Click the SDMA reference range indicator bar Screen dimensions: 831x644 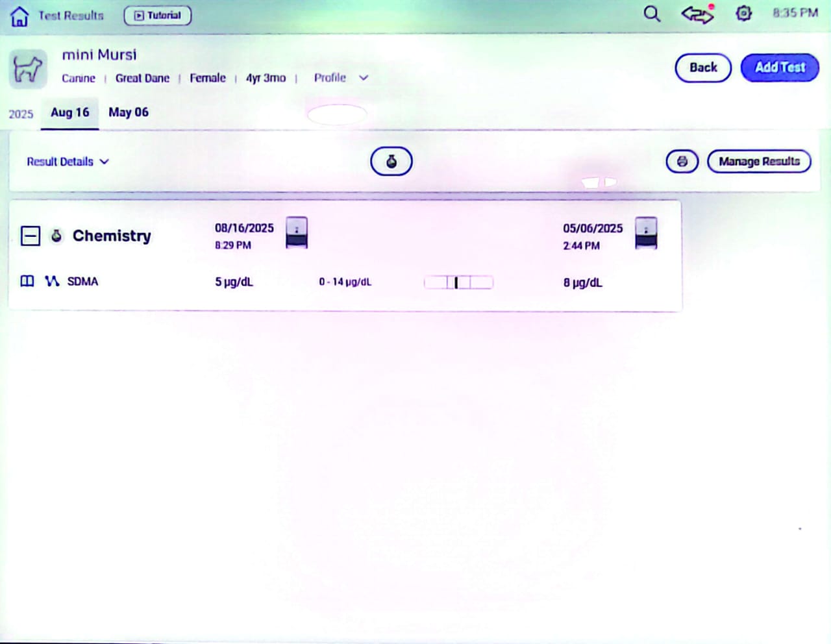click(x=458, y=282)
